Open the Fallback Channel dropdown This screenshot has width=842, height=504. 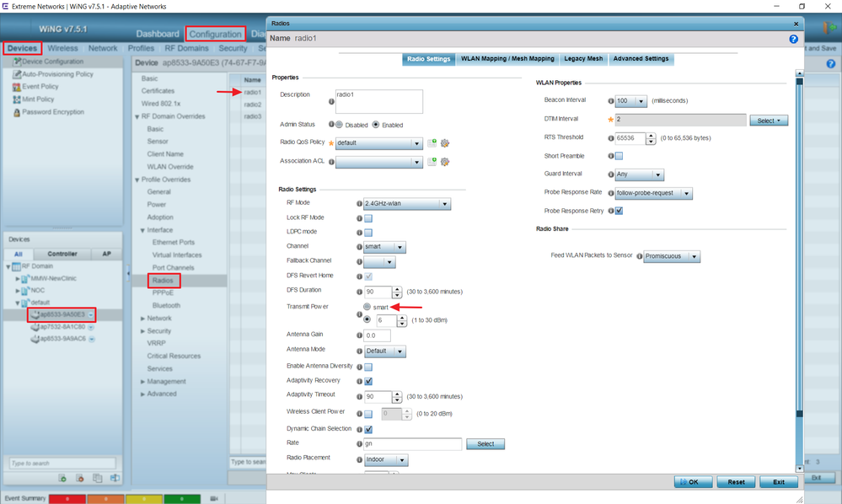(390, 262)
